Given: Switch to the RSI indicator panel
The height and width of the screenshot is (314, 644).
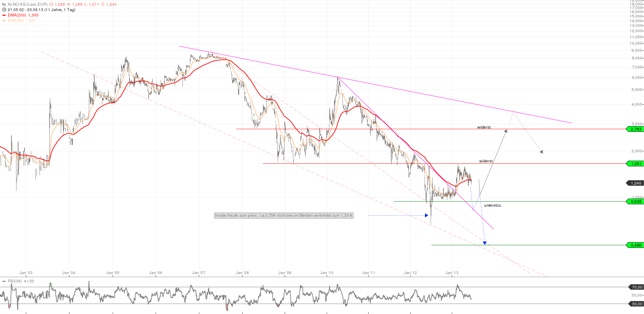Looking at the screenshot, I should point(15,281).
